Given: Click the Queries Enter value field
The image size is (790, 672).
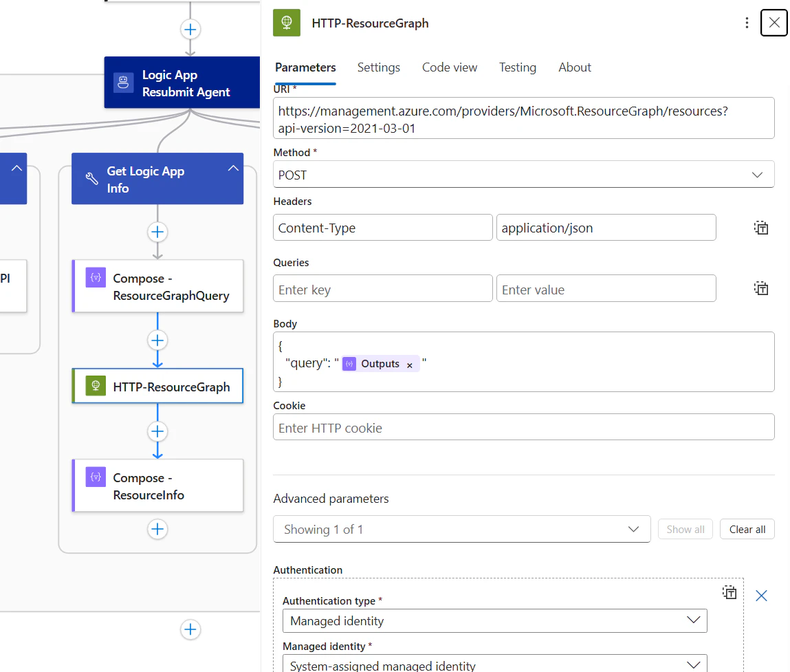Looking at the screenshot, I should click(606, 288).
